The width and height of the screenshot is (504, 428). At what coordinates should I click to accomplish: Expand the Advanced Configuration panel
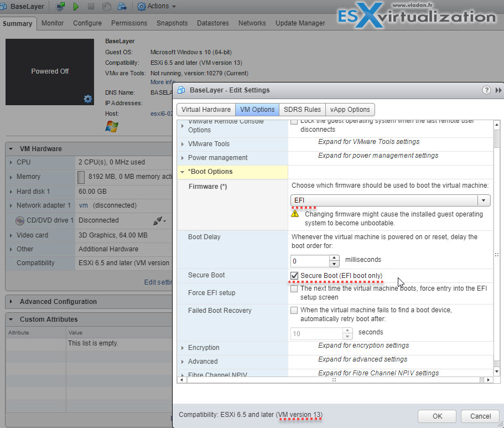11,302
